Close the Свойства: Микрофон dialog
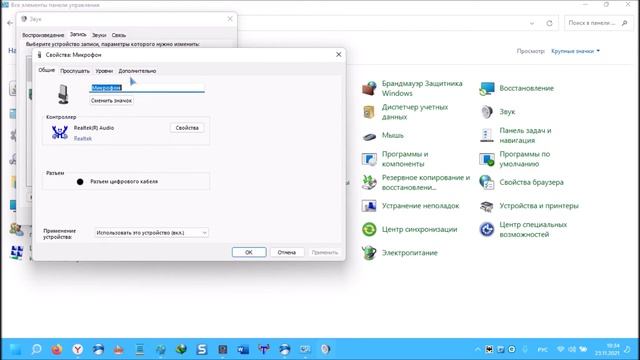The width and height of the screenshot is (640, 360). [x=338, y=54]
